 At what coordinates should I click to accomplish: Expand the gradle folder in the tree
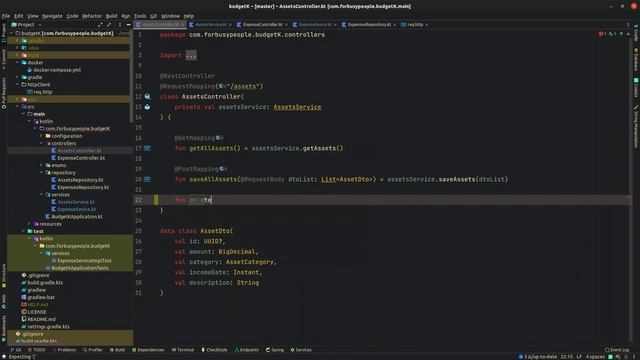tap(18, 77)
